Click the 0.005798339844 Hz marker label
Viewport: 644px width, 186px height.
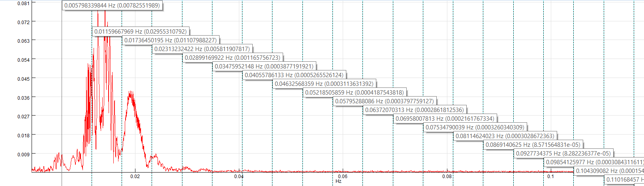[112, 6]
